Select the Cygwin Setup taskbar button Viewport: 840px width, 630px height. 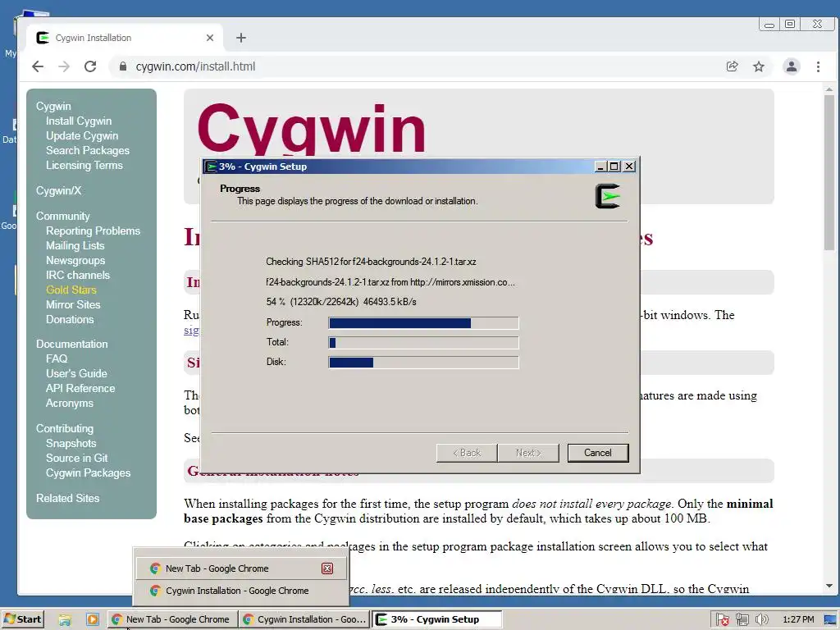(436, 619)
